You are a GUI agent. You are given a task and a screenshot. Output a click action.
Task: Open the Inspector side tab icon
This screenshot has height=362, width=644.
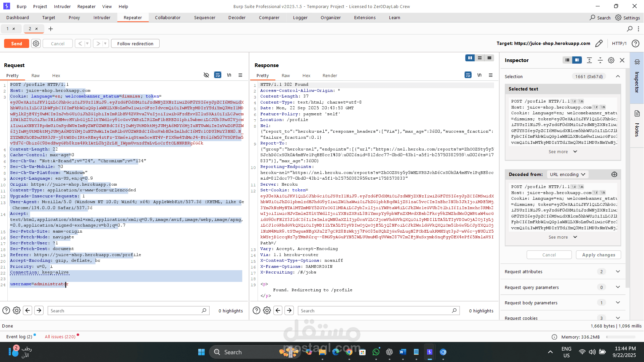[x=637, y=62]
